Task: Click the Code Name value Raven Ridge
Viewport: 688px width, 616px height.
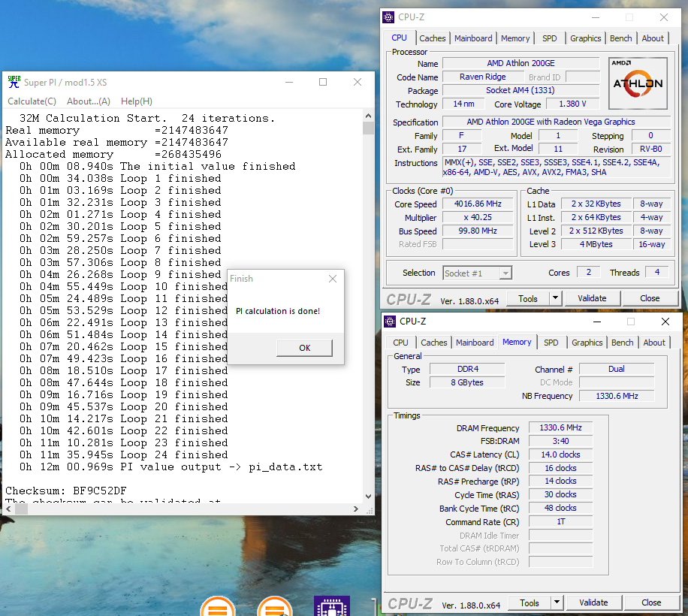Action: (x=483, y=77)
